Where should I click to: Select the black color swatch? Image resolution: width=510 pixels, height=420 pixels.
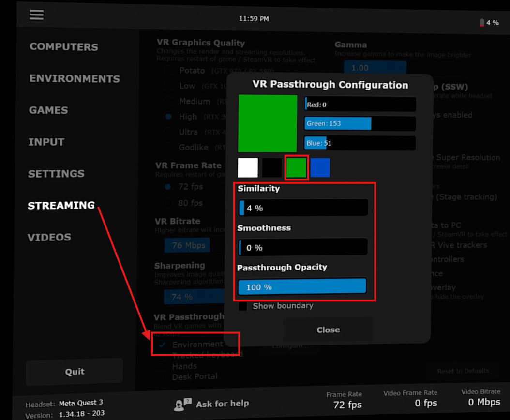pos(272,167)
